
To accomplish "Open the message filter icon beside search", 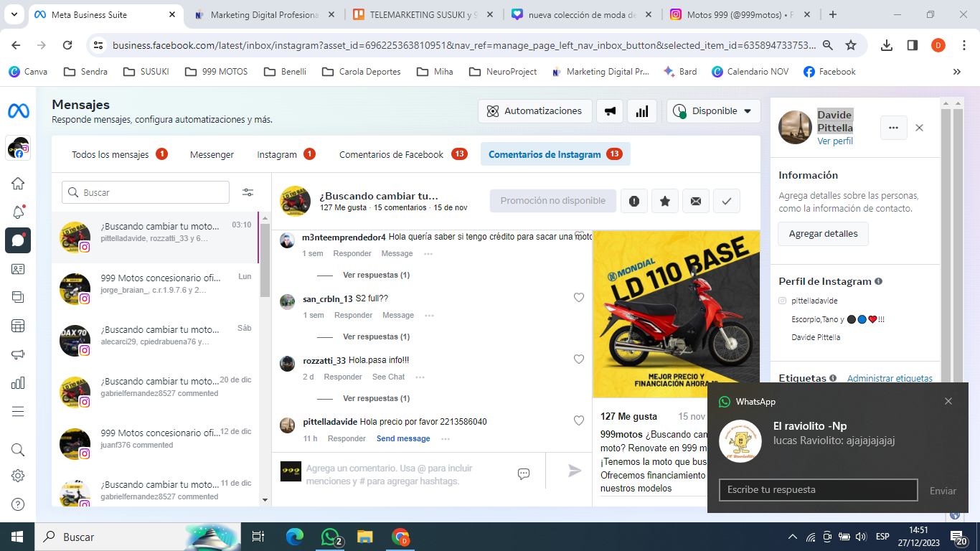I will point(248,192).
